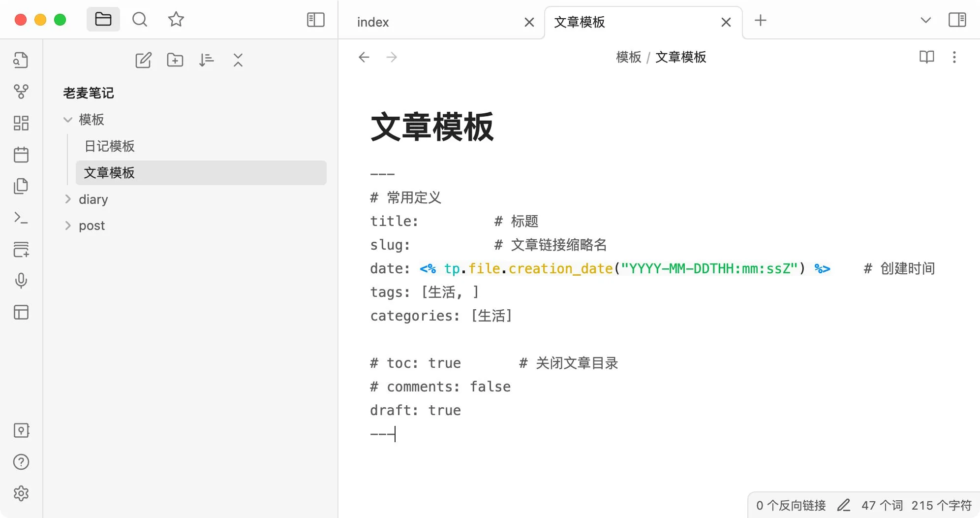Click the insert template copy icon
This screenshot has height=518, width=980.
coord(21,186)
